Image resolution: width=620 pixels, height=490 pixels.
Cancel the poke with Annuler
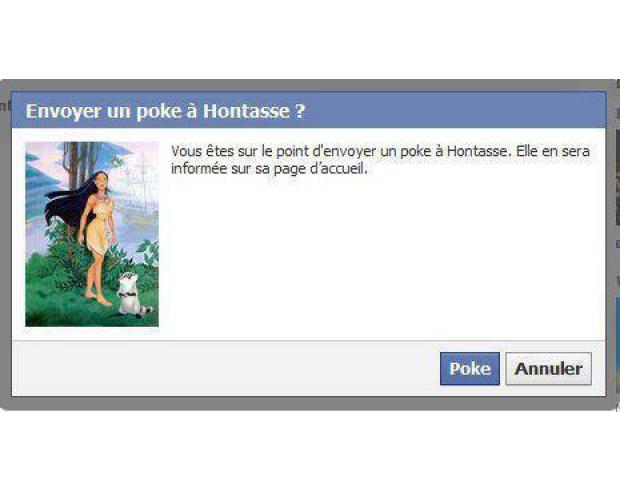pos(548,369)
